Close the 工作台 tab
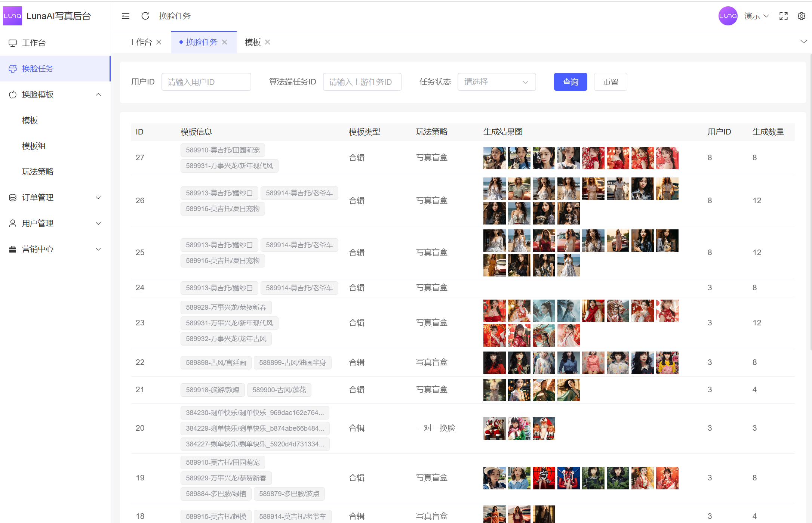The width and height of the screenshot is (812, 523). click(x=159, y=42)
